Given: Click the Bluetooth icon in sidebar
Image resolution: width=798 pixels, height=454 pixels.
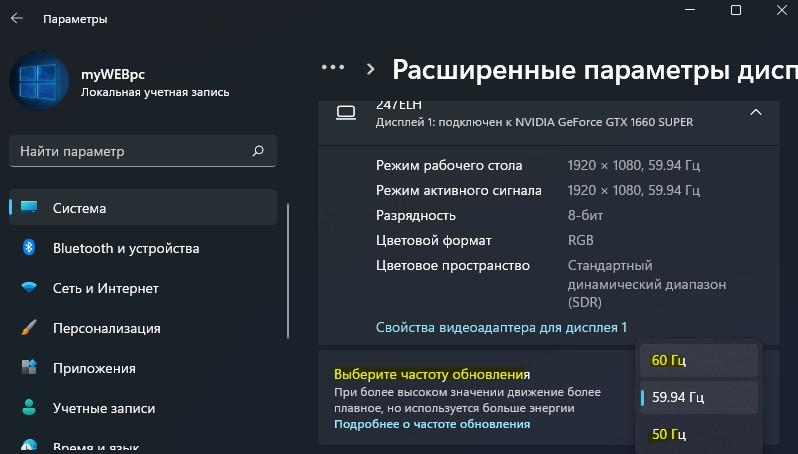Looking at the screenshot, I should pos(29,248).
